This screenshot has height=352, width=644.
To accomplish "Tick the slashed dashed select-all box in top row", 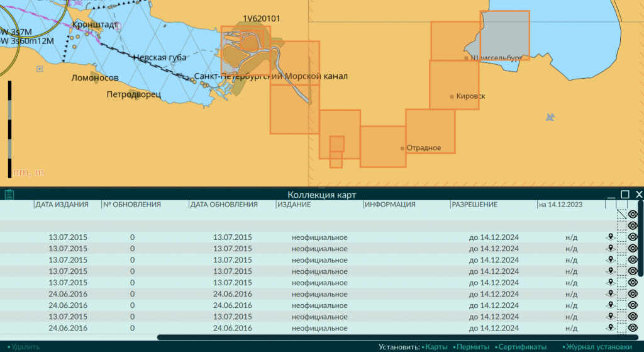I will pos(621,214).
